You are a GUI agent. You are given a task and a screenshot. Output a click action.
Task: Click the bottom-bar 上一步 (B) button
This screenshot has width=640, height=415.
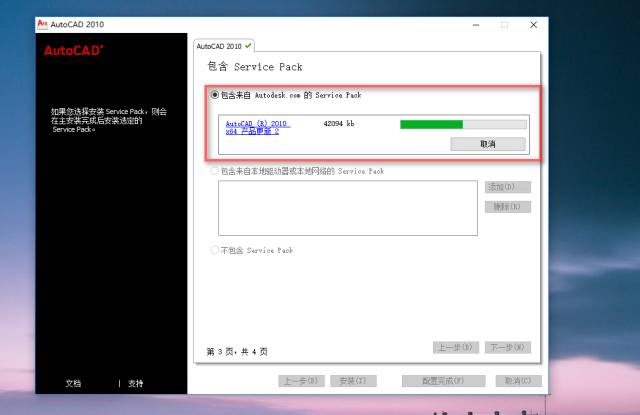301,381
